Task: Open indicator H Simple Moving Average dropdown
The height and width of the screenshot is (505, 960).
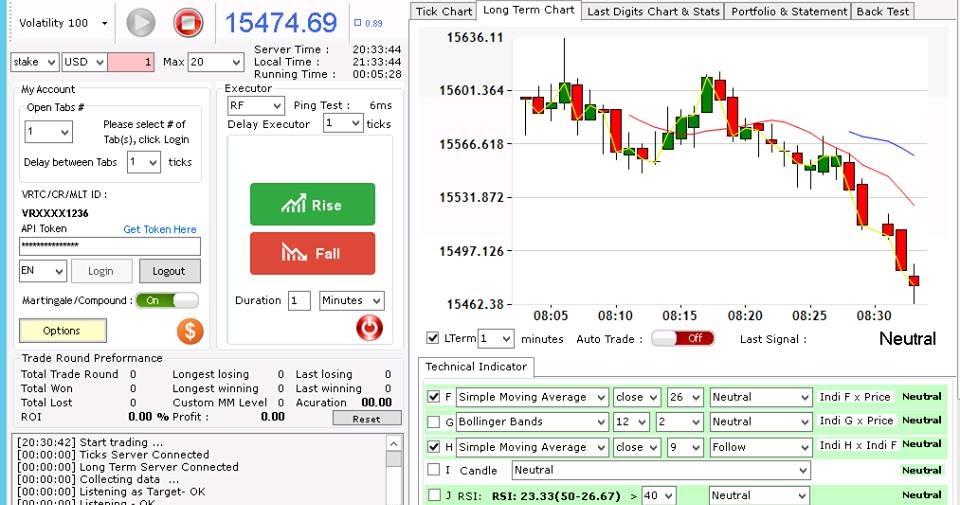Action: (x=532, y=447)
